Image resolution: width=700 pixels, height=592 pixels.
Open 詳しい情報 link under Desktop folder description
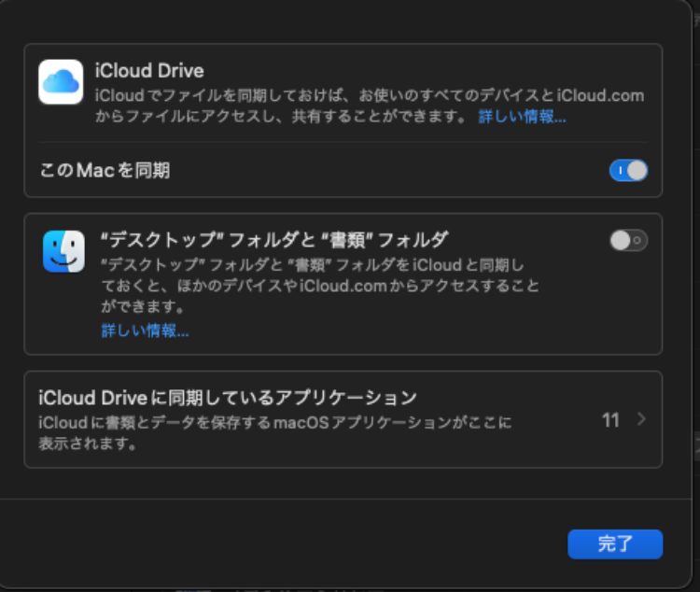(145, 331)
